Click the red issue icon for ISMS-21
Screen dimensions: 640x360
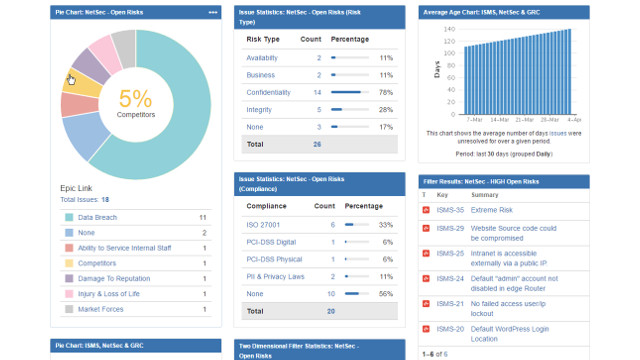(x=426, y=304)
